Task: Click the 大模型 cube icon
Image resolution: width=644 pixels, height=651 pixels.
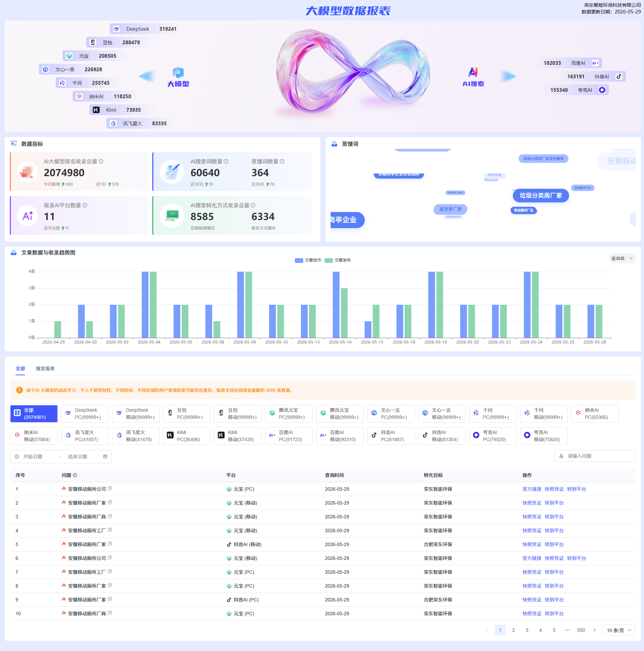Action: 178,72
